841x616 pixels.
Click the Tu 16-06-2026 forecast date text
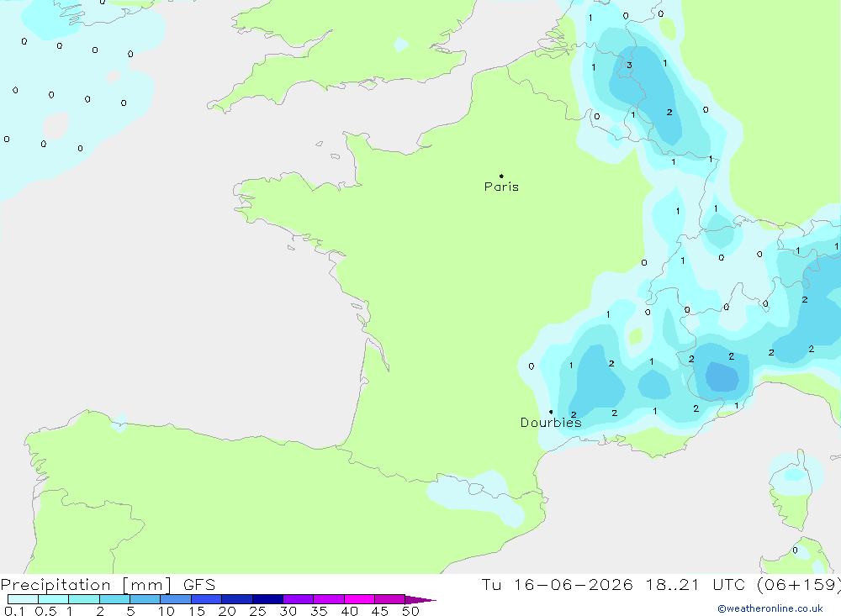(x=557, y=584)
